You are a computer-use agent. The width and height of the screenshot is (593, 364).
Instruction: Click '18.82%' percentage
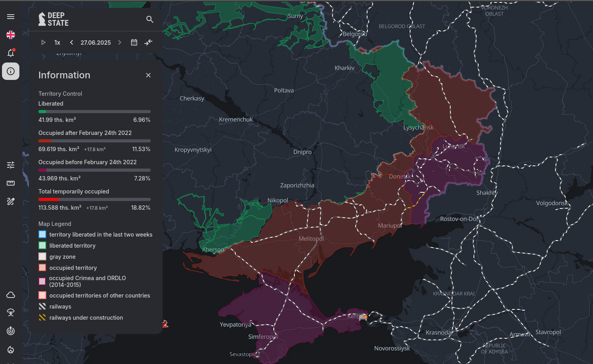(141, 208)
